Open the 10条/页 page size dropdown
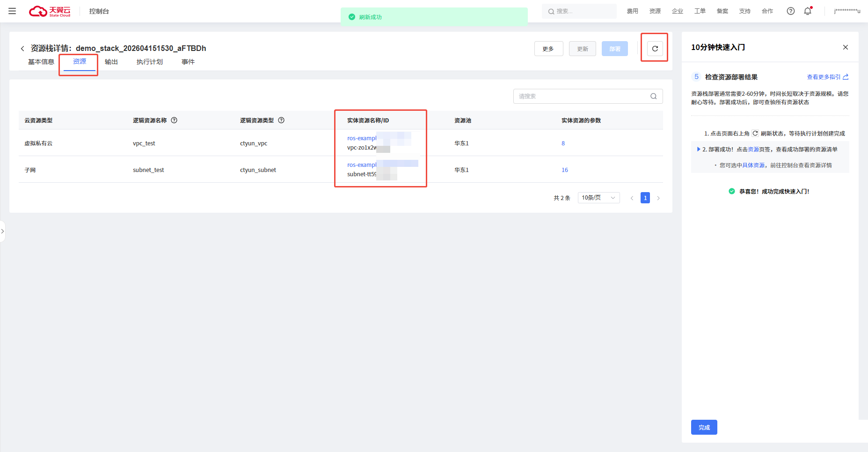This screenshot has height=452, width=868. (x=598, y=198)
